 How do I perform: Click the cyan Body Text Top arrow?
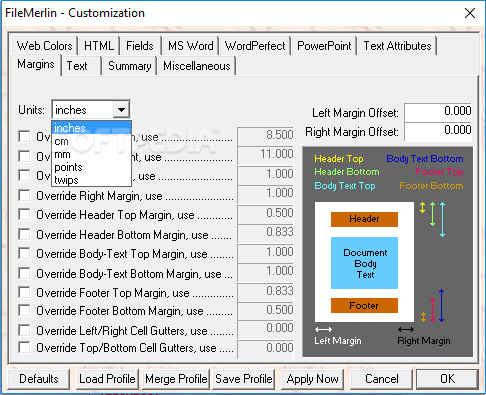(442, 220)
